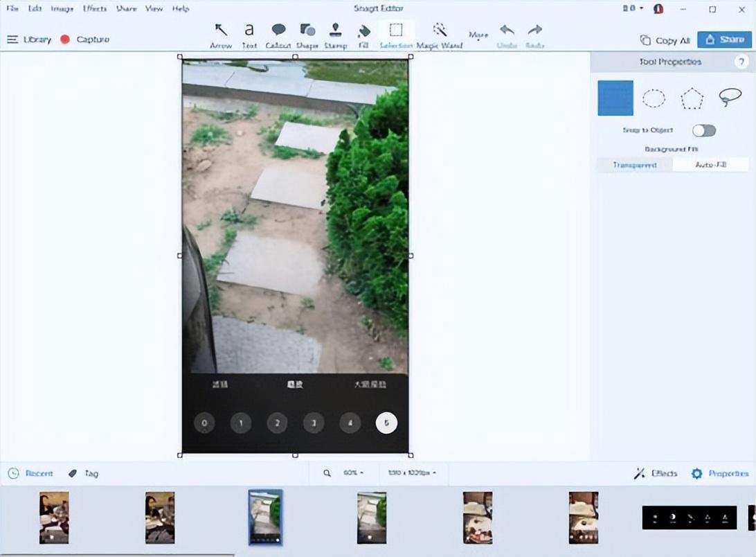Toggle the Snap to Object switch

pos(704,130)
